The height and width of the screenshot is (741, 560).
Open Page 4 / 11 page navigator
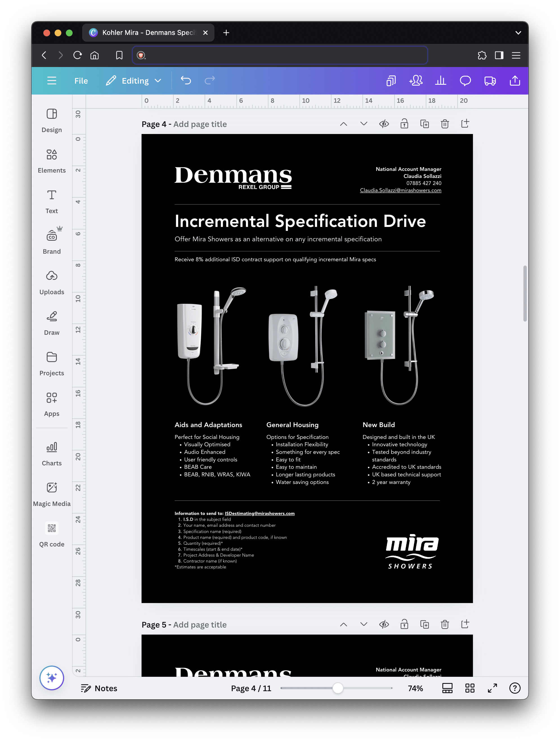point(251,688)
